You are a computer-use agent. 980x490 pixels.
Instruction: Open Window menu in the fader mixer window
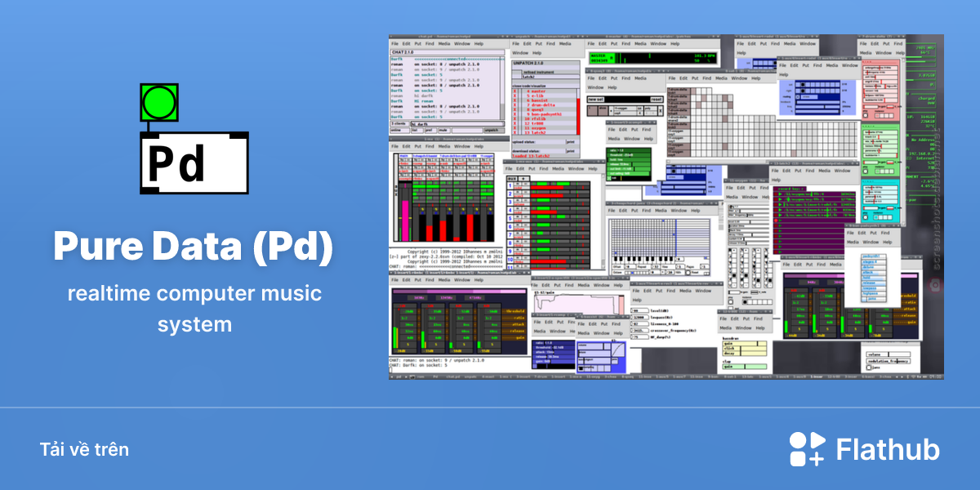click(462, 146)
